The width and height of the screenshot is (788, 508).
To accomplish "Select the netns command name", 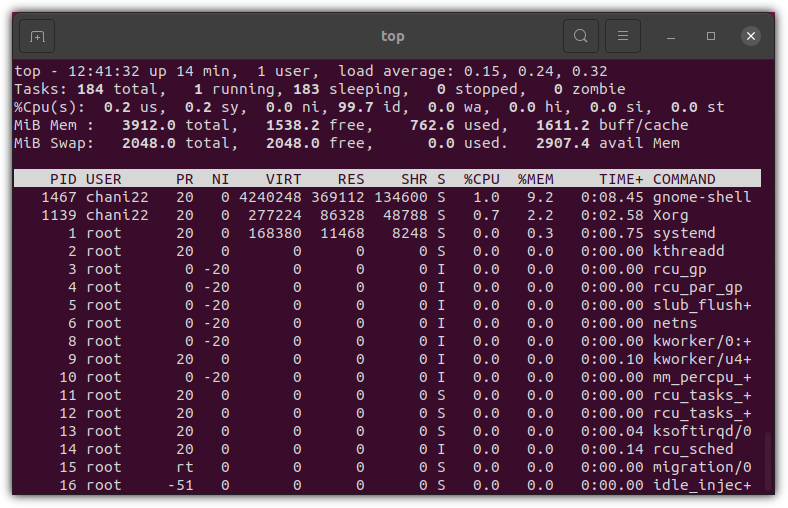I will [x=675, y=323].
